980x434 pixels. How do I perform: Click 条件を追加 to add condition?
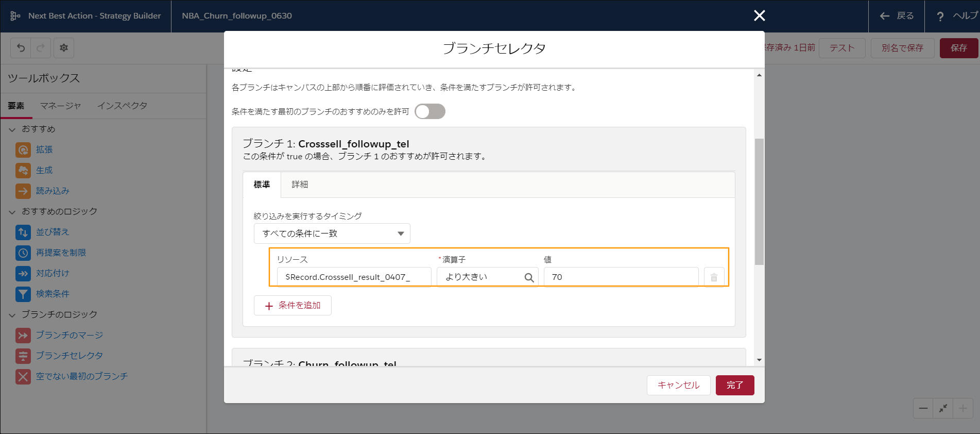coord(293,306)
